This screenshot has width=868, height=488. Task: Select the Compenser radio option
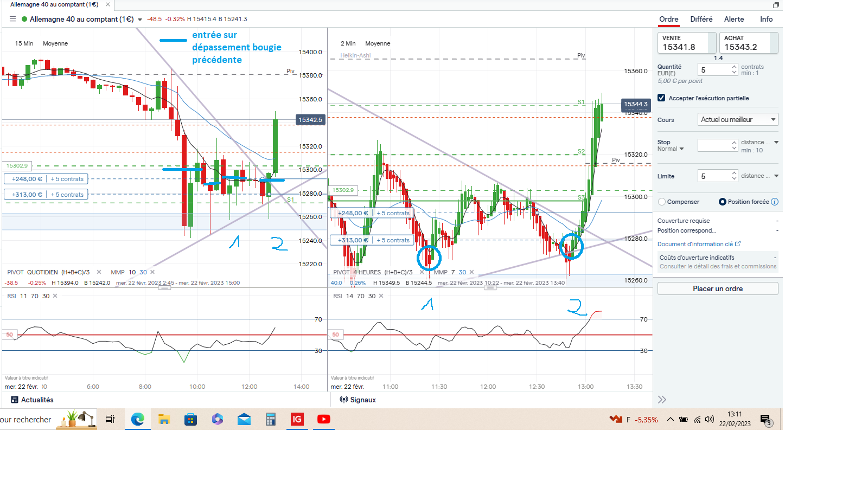[x=662, y=202]
